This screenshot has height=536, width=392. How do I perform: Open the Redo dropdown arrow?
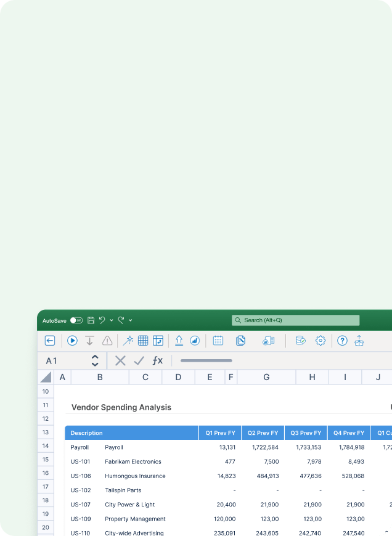[x=130, y=320]
